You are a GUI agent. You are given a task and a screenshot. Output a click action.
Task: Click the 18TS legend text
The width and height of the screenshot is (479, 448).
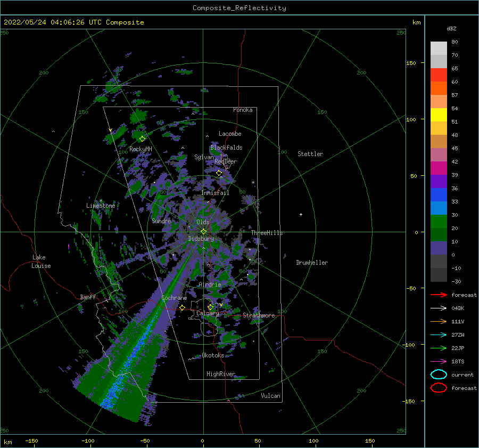[458, 362]
